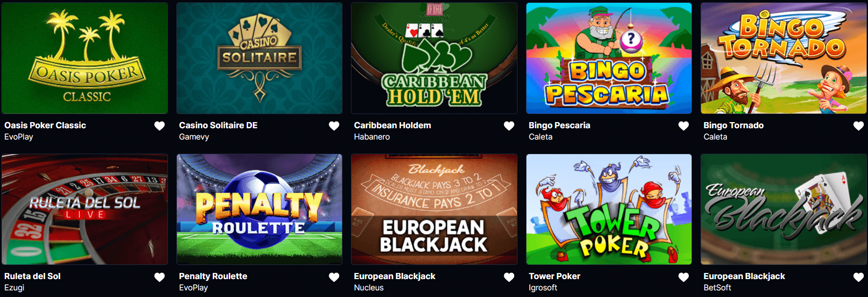Click Penalty Roulette title link
The width and height of the screenshot is (868, 297).
click(x=213, y=276)
